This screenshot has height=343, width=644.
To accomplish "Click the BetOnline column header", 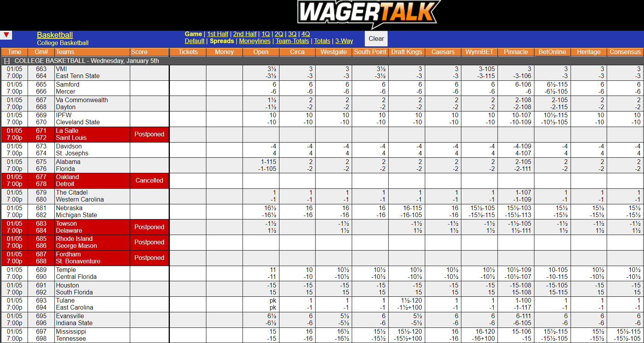I will pos(552,52).
